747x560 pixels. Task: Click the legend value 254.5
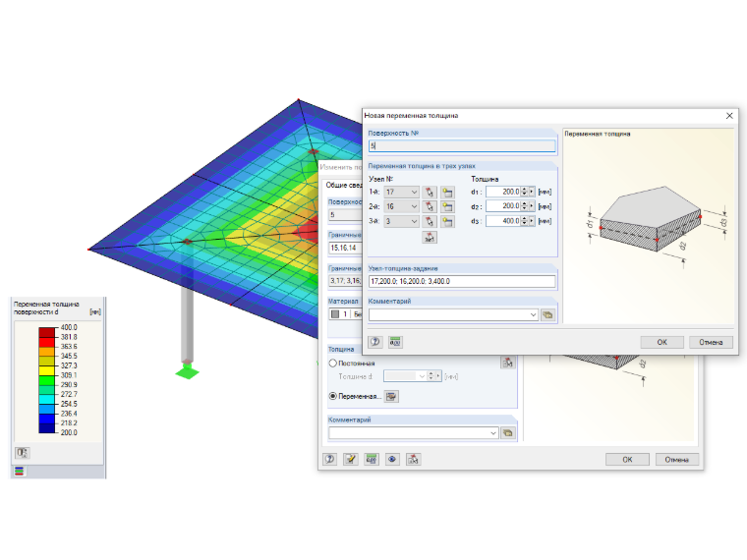[69, 404]
